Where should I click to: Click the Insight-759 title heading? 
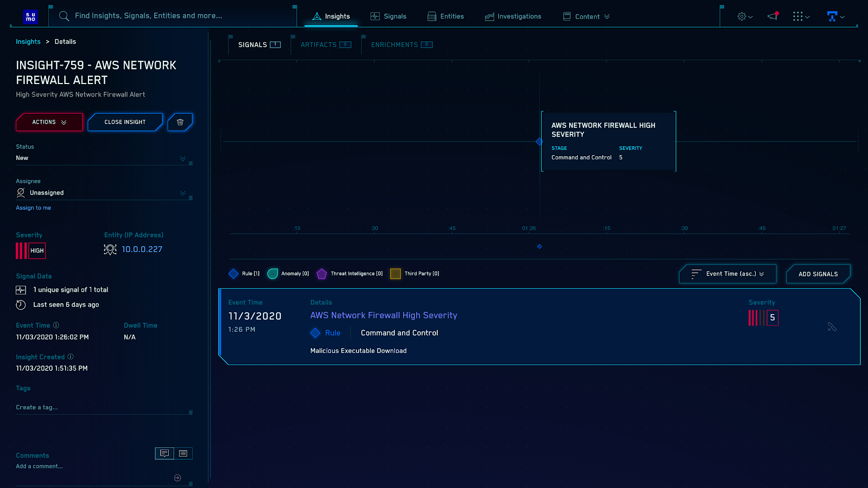96,73
